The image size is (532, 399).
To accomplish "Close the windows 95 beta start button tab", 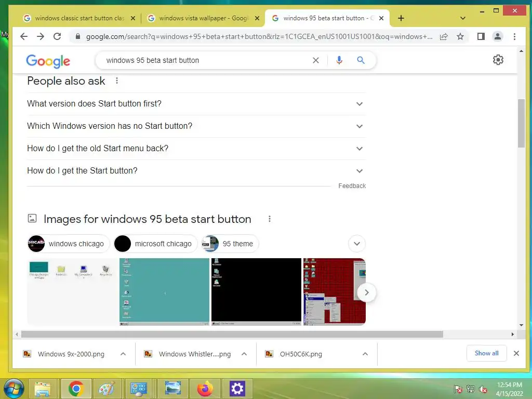I will click(381, 18).
